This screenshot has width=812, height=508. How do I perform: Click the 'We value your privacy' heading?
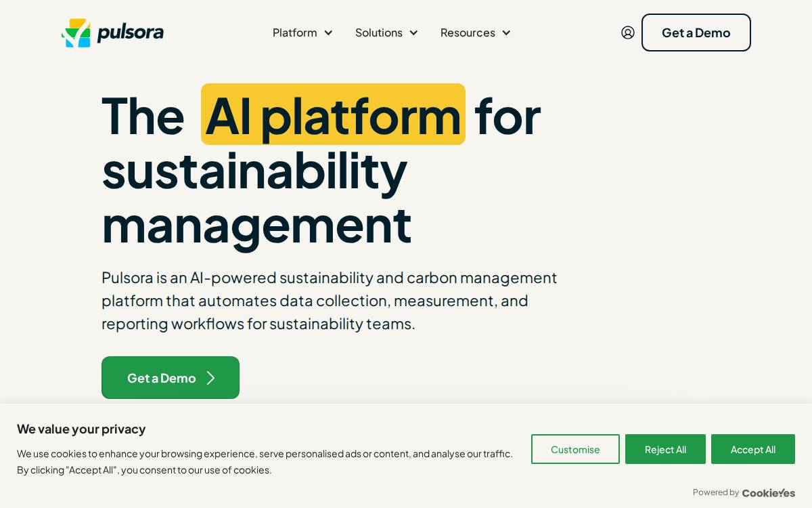[81, 429]
